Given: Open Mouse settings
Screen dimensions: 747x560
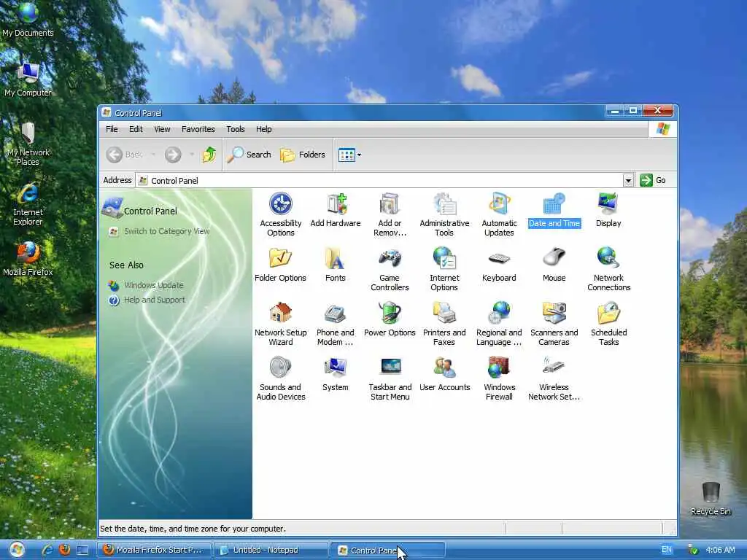Looking at the screenshot, I should [x=554, y=265].
